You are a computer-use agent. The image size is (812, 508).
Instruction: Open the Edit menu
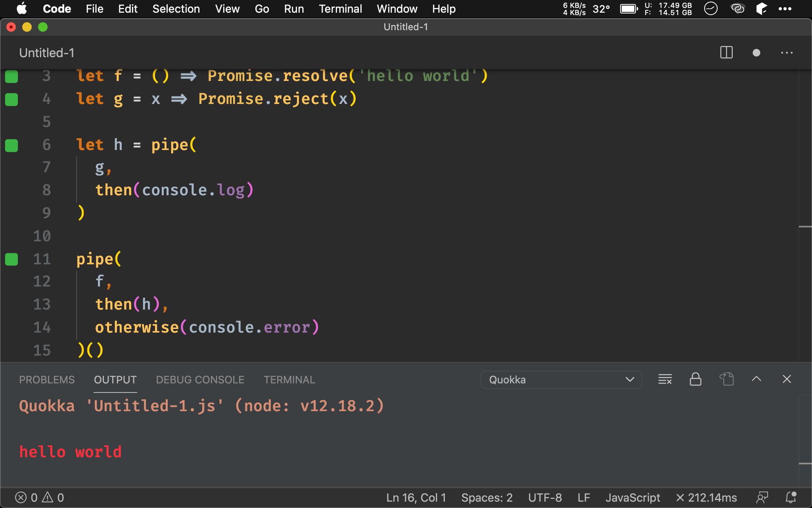pyautogui.click(x=128, y=9)
